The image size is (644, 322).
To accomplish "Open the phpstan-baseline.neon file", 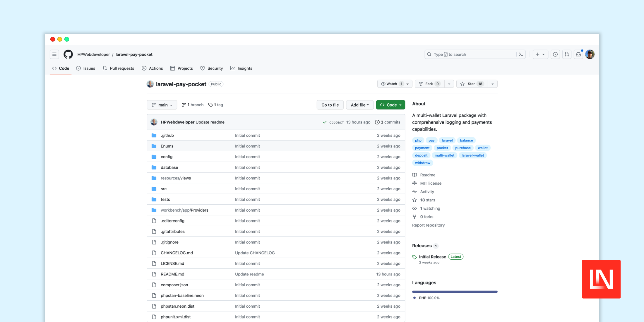I will [x=182, y=296].
